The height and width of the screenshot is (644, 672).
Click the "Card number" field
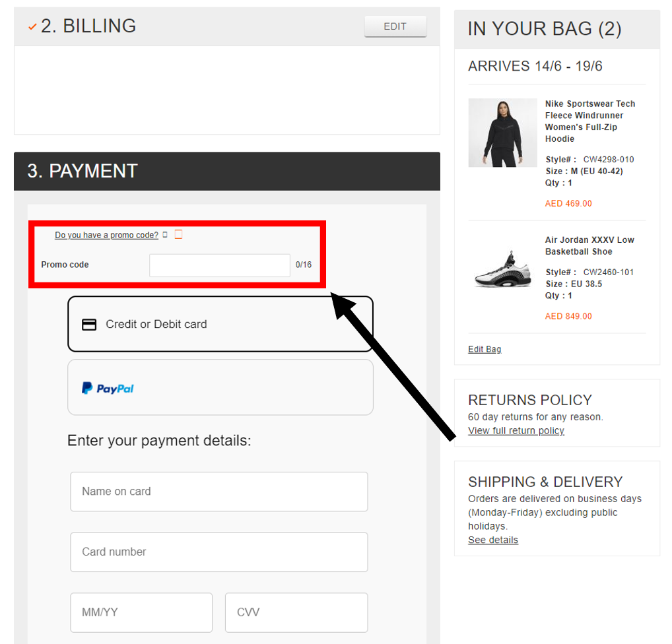[218, 552]
